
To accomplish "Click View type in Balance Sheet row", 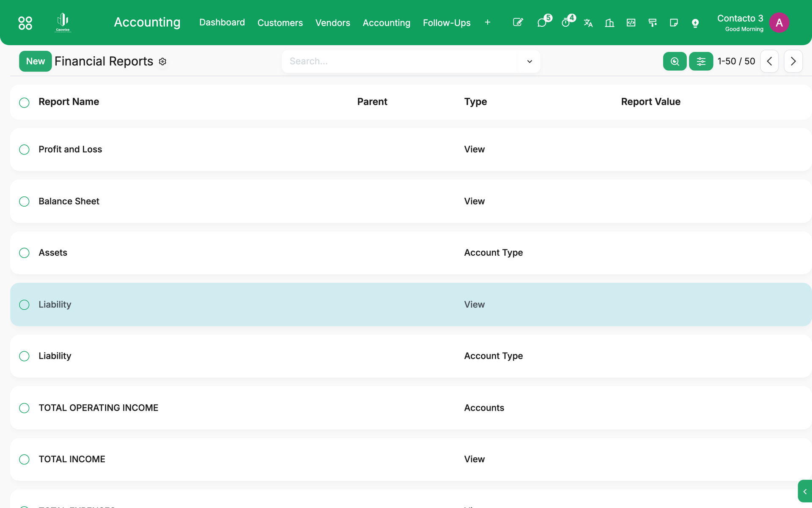I will coord(475,202).
